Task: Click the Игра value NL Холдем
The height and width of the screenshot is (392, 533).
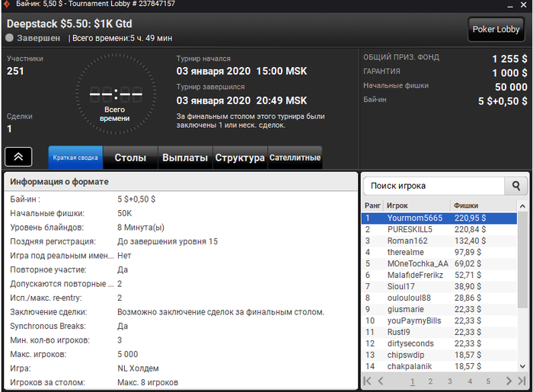Action: 138,368
